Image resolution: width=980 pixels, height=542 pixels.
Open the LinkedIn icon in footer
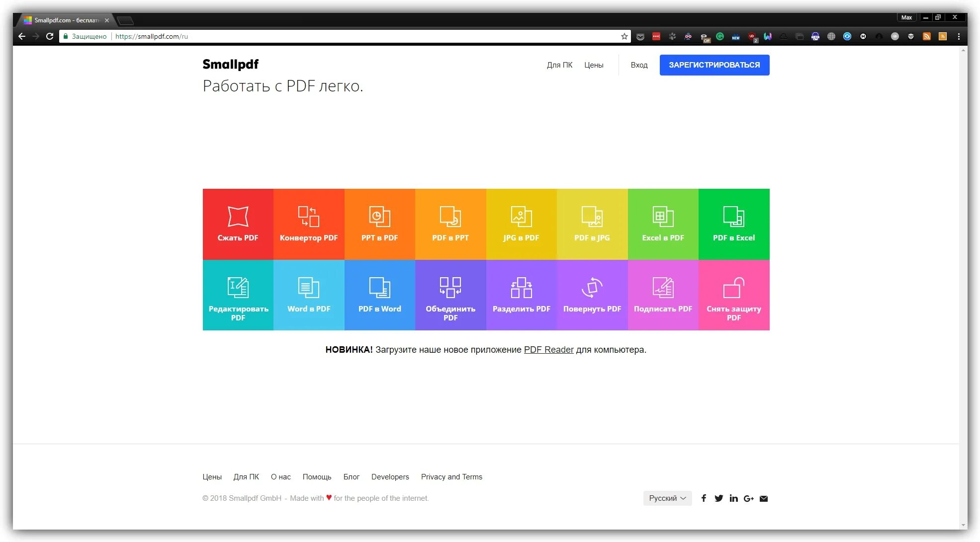pos(733,498)
